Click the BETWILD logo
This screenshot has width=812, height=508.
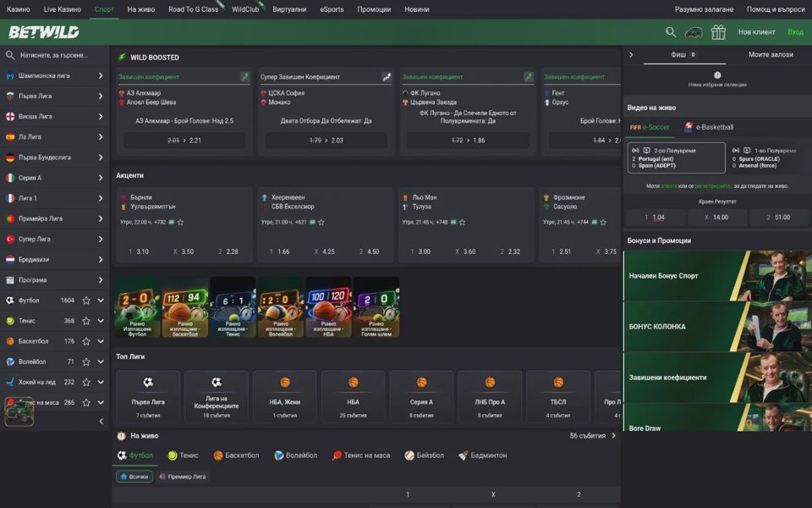tap(43, 32)
